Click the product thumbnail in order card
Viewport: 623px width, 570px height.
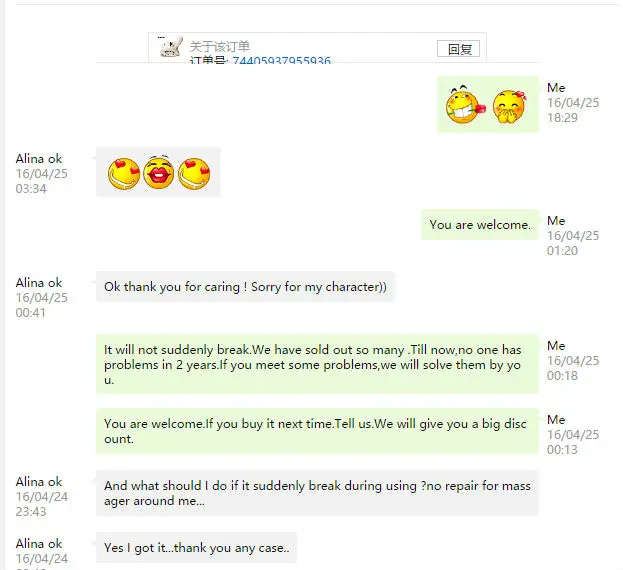click(171, 46)
